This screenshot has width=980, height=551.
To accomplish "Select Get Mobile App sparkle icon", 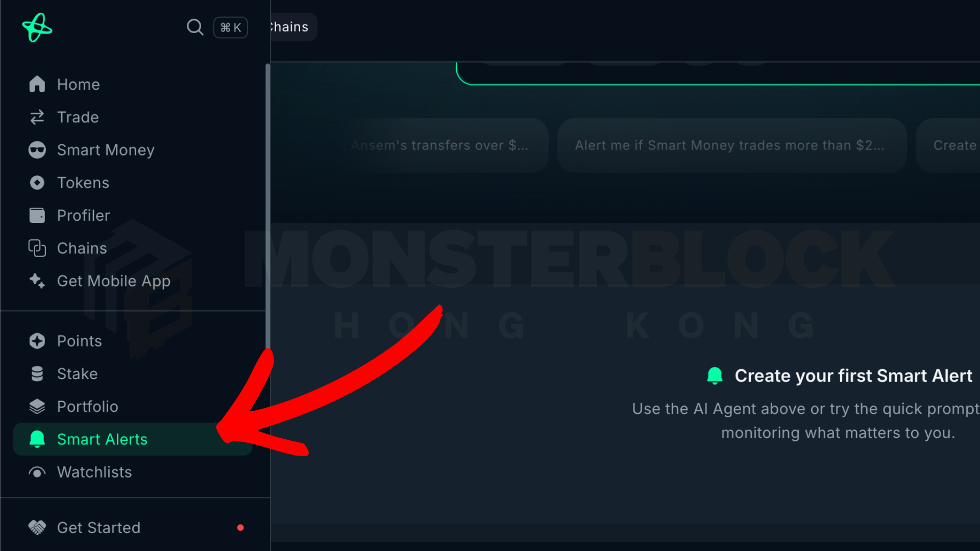I will pyautogui.click(x=37, y=281).
